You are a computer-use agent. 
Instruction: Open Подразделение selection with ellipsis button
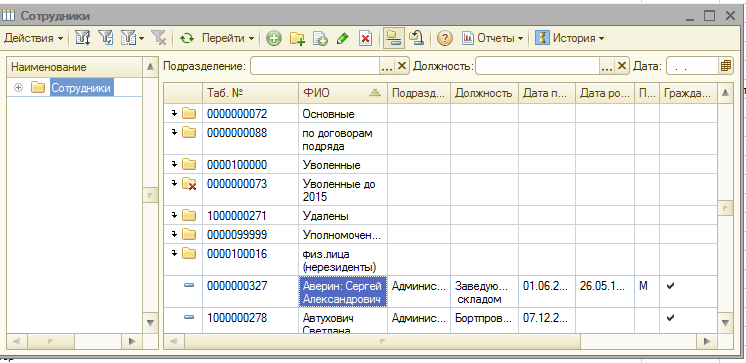point(387,66)
